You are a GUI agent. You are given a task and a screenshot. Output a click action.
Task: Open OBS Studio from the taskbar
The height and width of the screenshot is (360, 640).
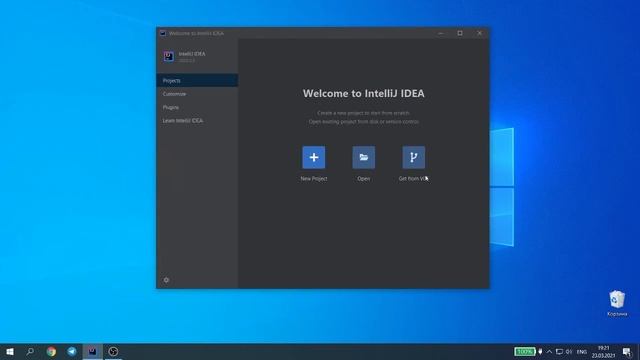coord(113,351)
